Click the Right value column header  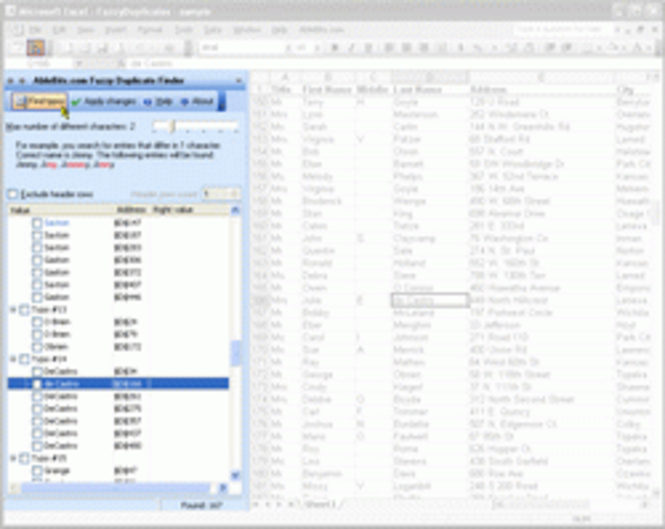click(189, 210)
